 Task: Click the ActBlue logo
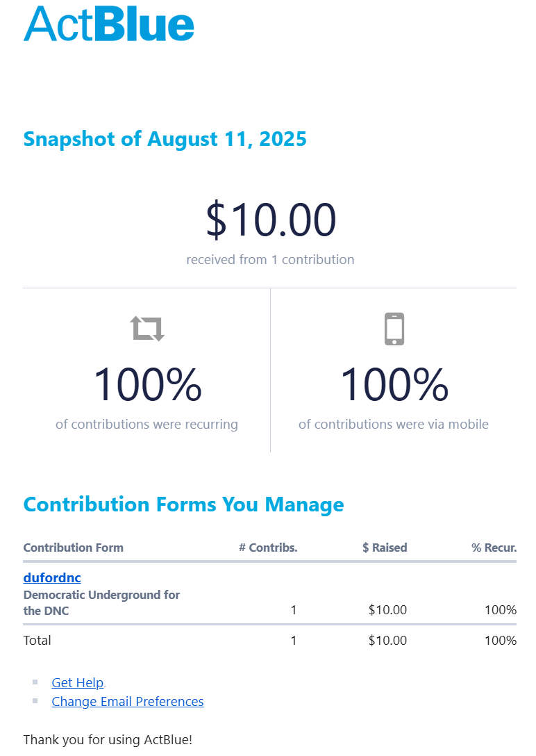(109, 24)
